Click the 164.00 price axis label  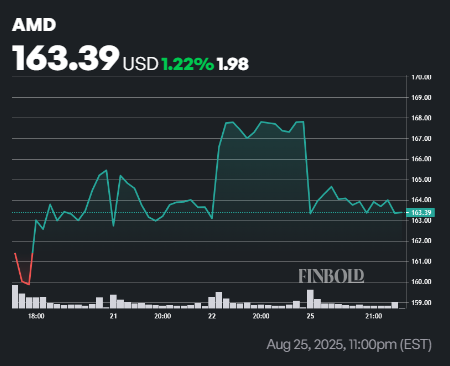(421, 200)
